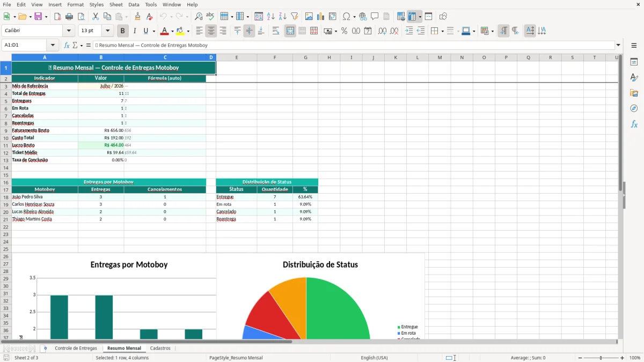Click the zoom in plus button
The height and width of the screenshot is (362, 644).
(x=622, y=358)
